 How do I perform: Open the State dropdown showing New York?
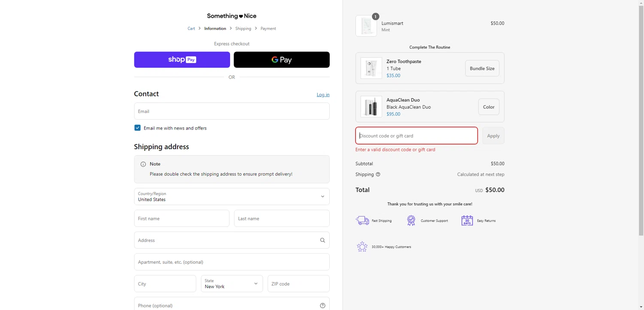coord(232,284)
